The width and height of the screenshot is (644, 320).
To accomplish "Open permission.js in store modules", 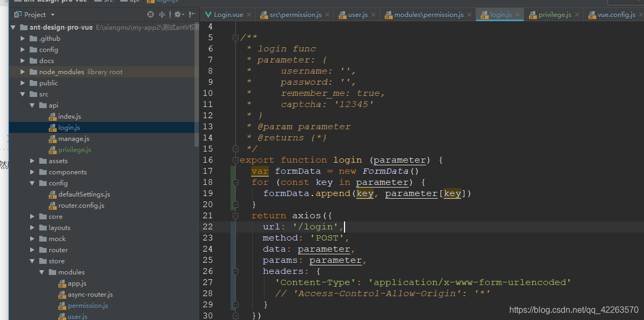I will pos(88,305).
